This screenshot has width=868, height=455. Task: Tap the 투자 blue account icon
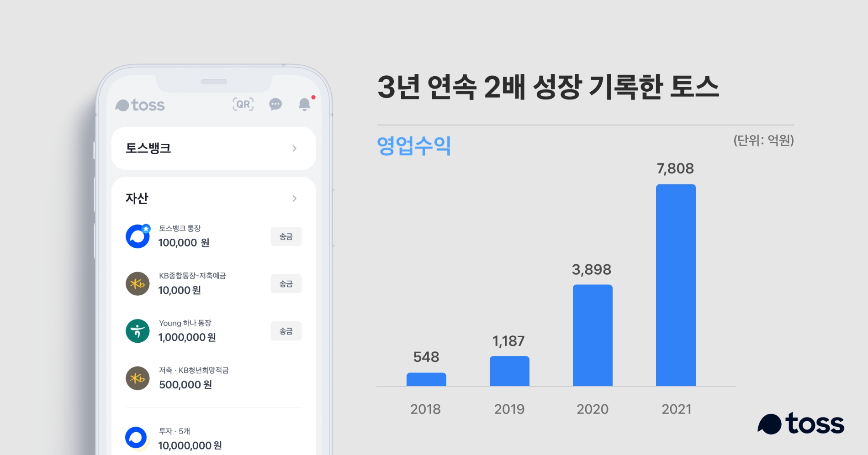(x=137, y=437)
